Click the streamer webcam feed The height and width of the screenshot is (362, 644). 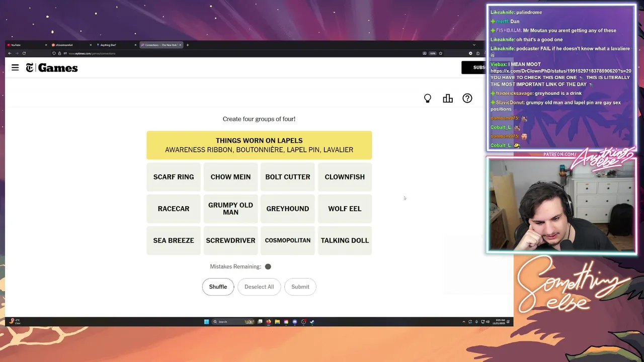561,205
